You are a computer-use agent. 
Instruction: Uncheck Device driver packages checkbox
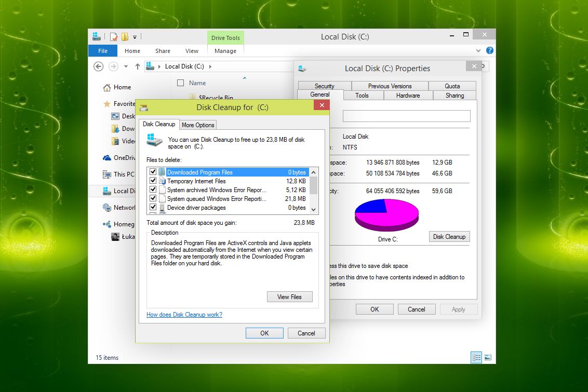[x=153, y=207]
